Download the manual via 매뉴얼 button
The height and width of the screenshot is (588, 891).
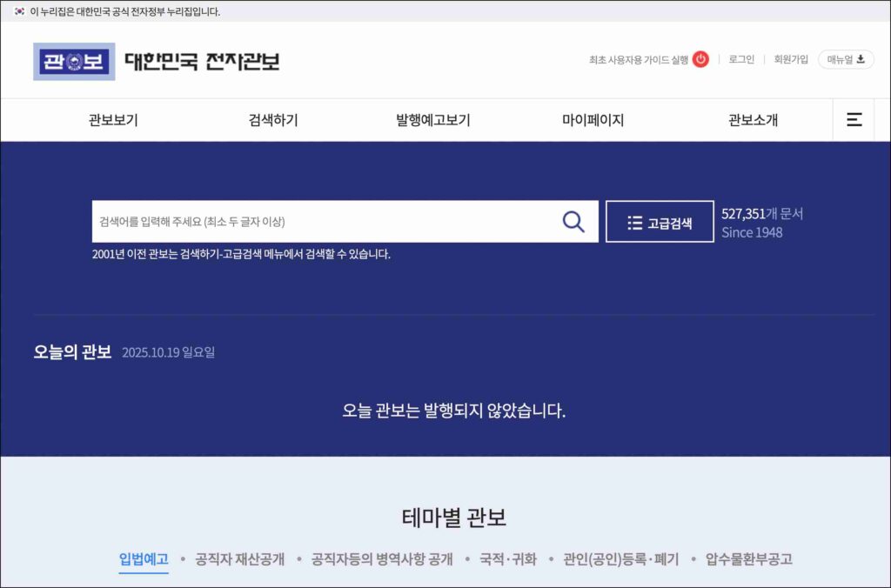point(846,59)
